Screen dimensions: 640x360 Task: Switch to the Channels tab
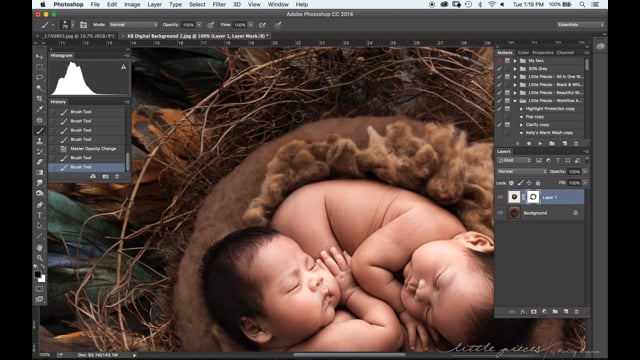coord(565,53)
